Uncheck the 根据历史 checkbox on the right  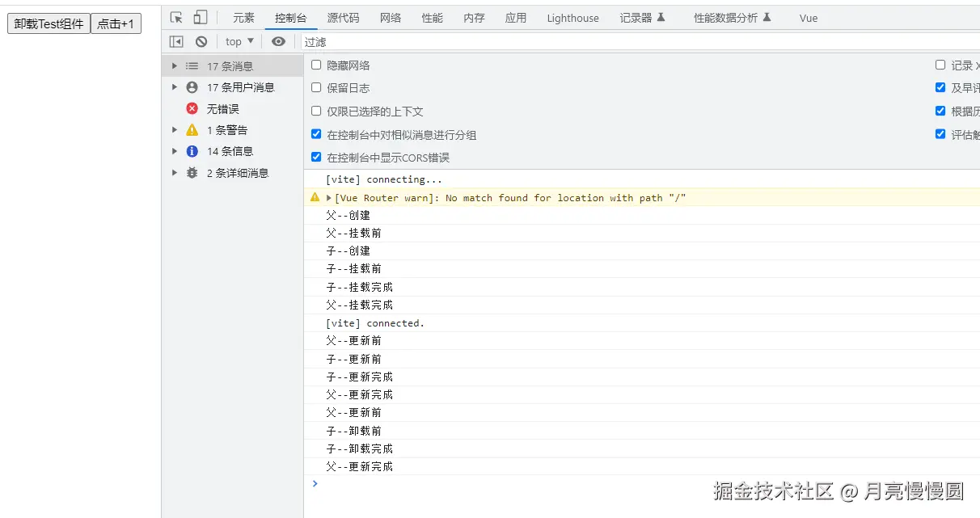coord(940,111)
